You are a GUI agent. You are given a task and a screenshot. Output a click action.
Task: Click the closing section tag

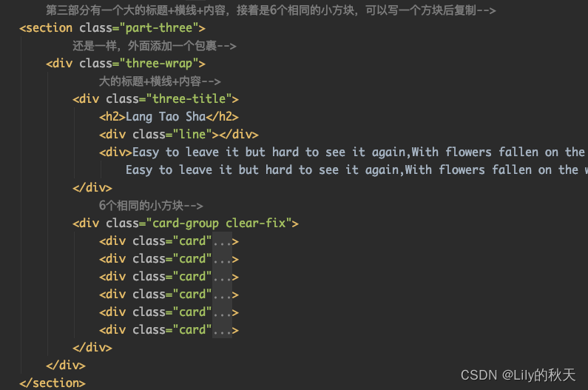pyautogui.click(x=53, y=383)
